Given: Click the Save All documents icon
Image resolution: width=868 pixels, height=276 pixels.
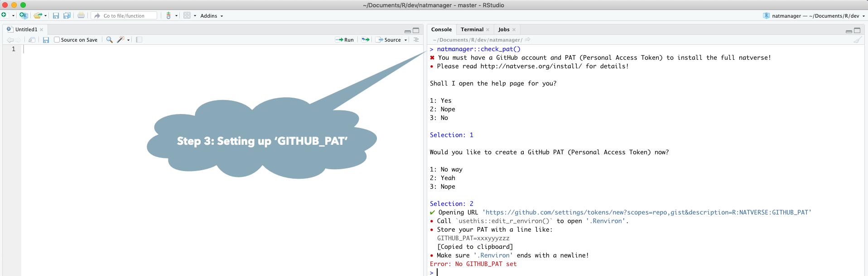Looking at the screenshot, I should (x=67, y=16).
